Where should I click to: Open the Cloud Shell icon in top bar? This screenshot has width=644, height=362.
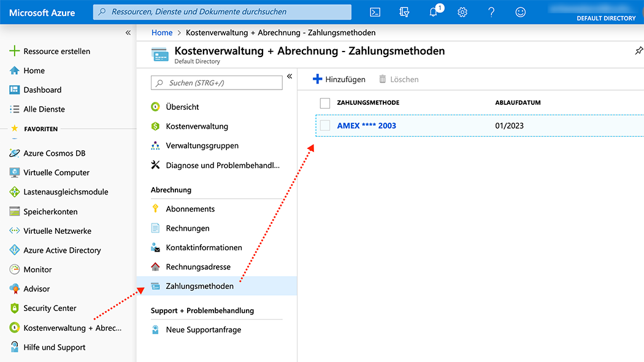coord(375,12)
